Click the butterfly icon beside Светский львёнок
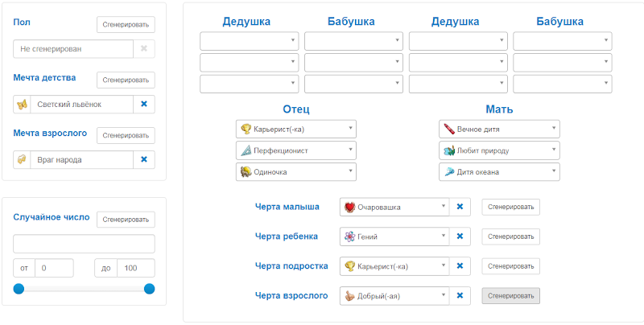The height and width of the screenshot is (325, 644). pyautogui.click(x=22, y=105)
